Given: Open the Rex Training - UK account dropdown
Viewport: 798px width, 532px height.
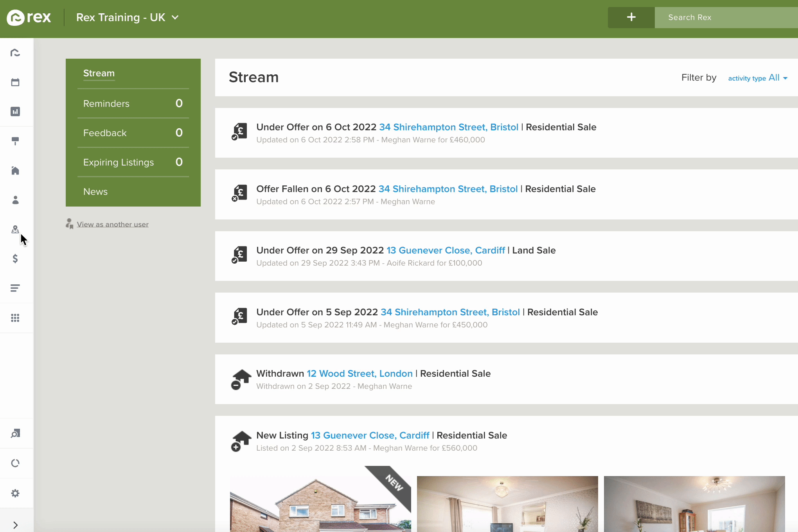Looking at the screenshot, I should point(128,18).
